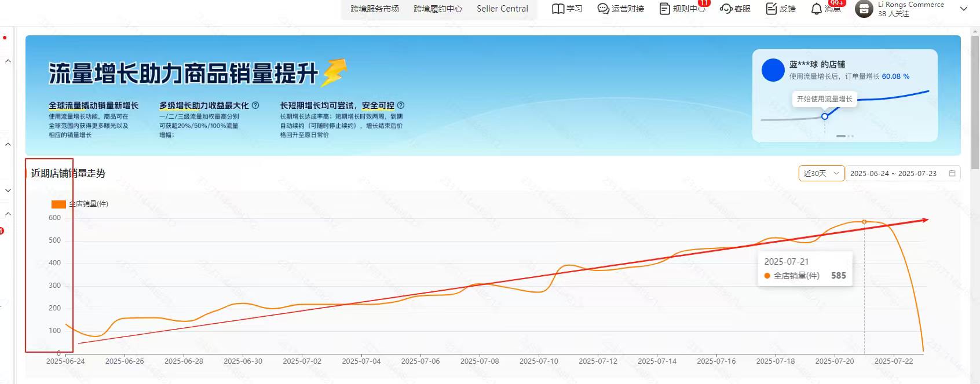
Task: Click the 近期店铺销量走势 section title
Action: pyautogui.click(x=68, y=173)
